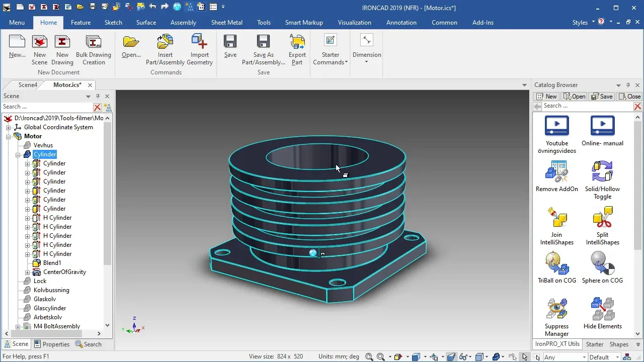Viewport: 644px width, 362px height.
Task: Click Sphere on COG icon
Action: coord(602,263)
